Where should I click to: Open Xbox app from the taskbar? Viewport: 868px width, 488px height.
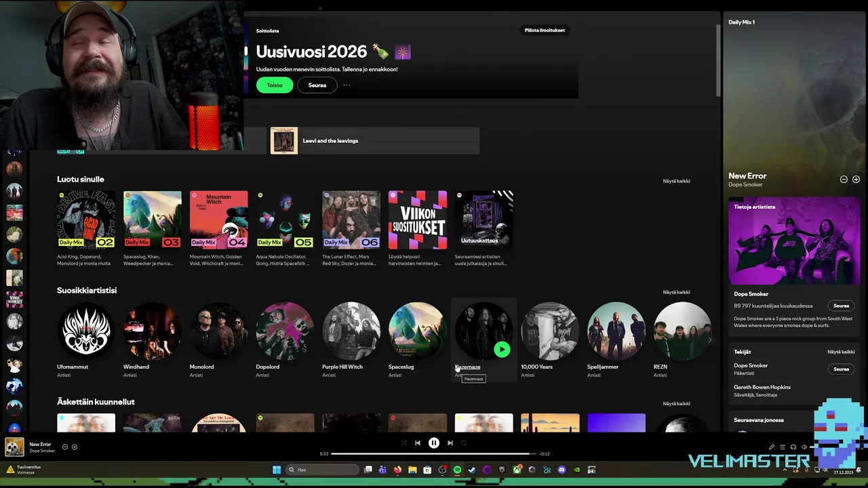tap(517, 470)
